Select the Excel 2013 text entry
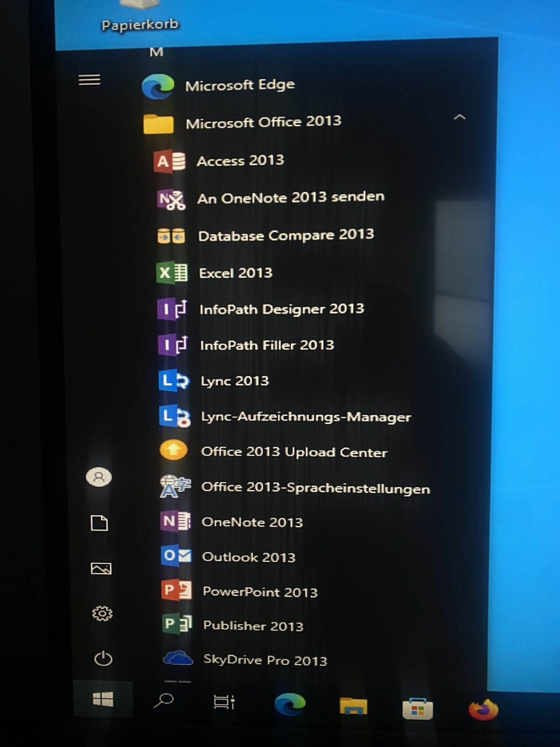 point(236,273)
